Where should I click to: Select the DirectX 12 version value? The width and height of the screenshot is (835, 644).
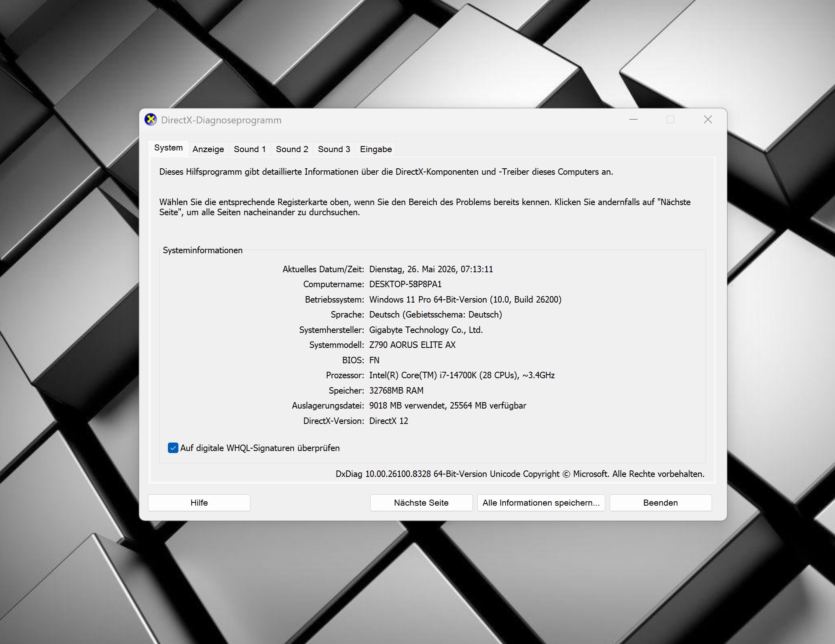(x=389, y=421)
